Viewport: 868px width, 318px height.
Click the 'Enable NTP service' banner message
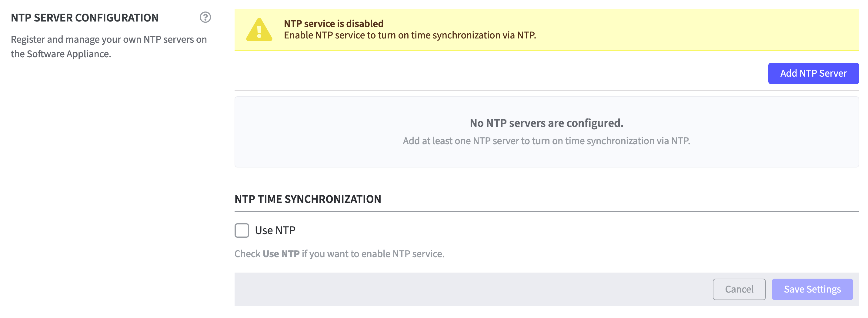click(x=409, y=35)
